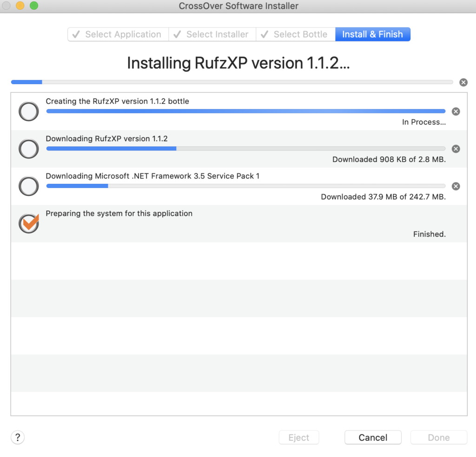Cancel the RufzXP version download task

coord(456,149)
